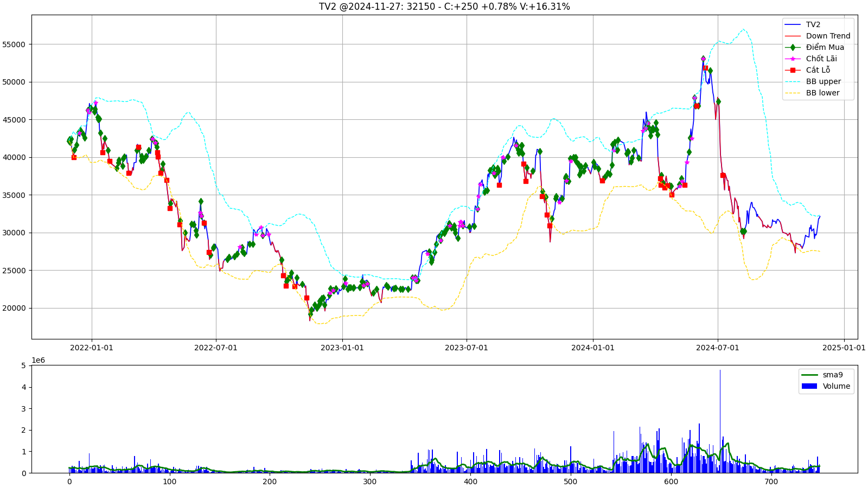Click the 2022-01-01 date label
This screenshot has width=868, height=488.
point(92,348)
